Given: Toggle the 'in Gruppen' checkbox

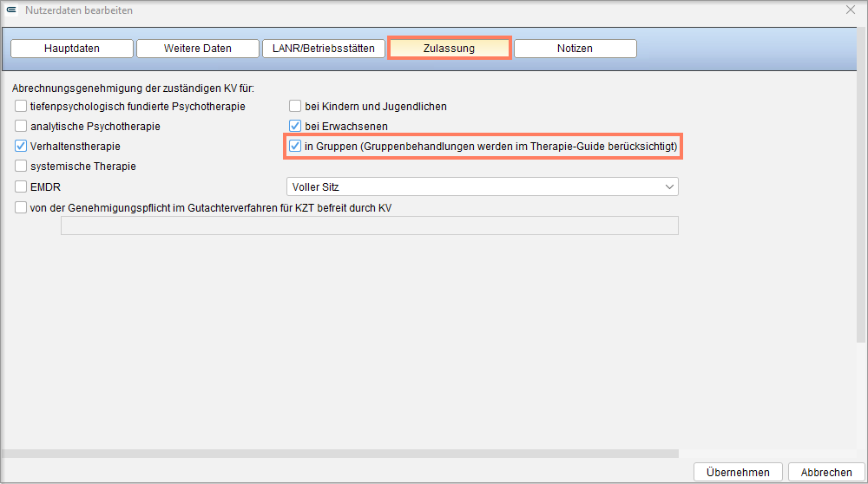Looking at the screenshot, I should [x=295, y=146].
